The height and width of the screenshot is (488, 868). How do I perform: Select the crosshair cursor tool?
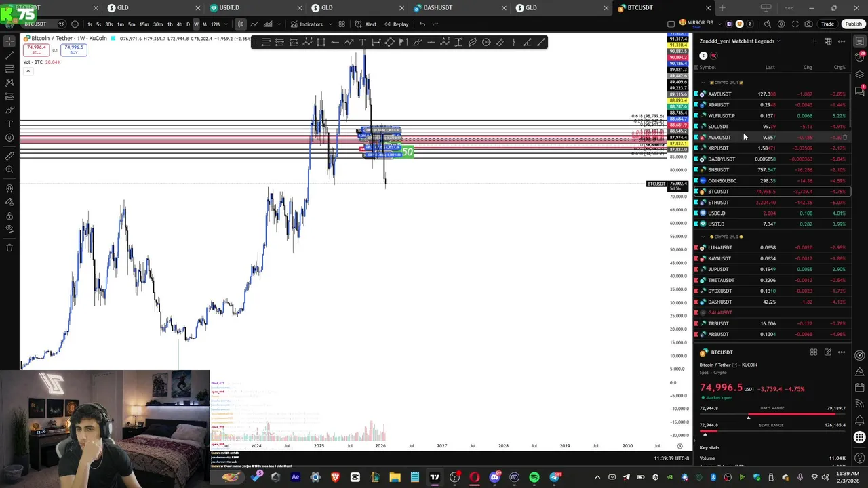pyautogui.click(x=9, y=41)
